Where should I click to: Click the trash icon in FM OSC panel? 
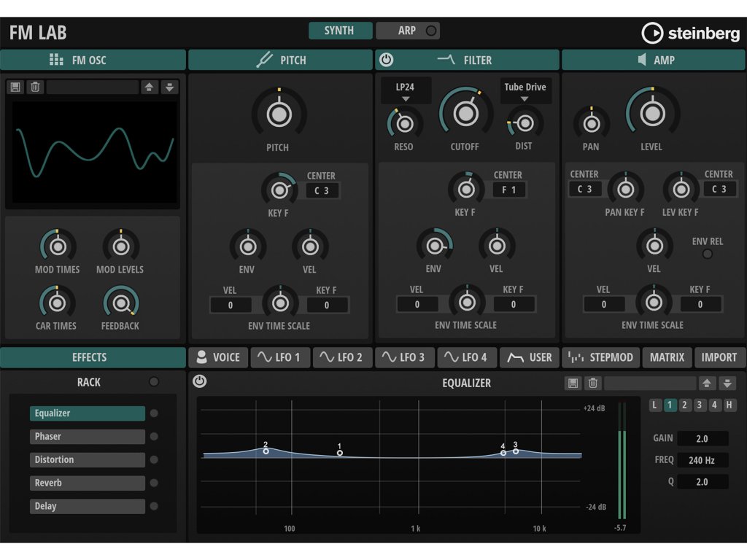pyautogui.click(x=35, y=87)
